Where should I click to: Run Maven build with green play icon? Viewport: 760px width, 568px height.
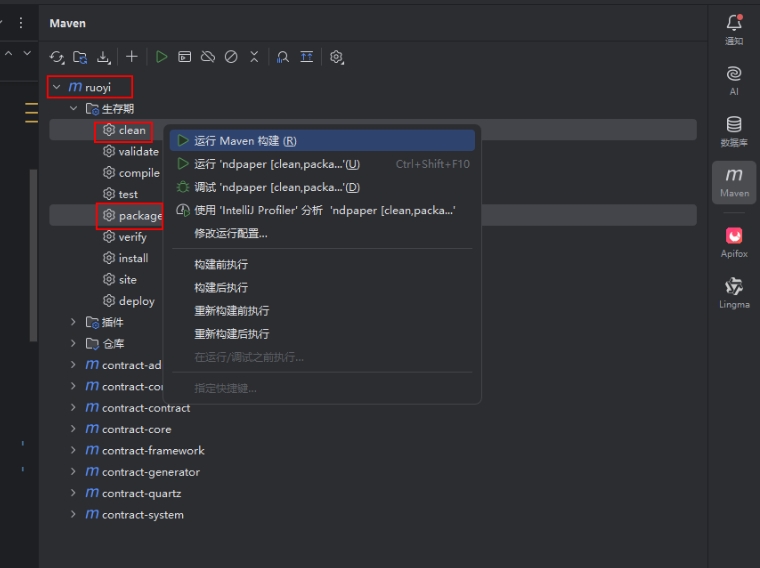161,57
